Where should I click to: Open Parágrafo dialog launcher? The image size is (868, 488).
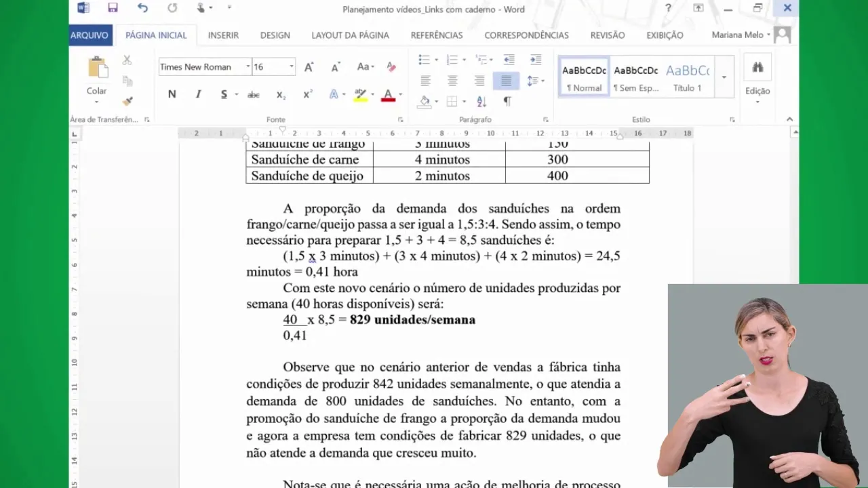click(546, 120)
